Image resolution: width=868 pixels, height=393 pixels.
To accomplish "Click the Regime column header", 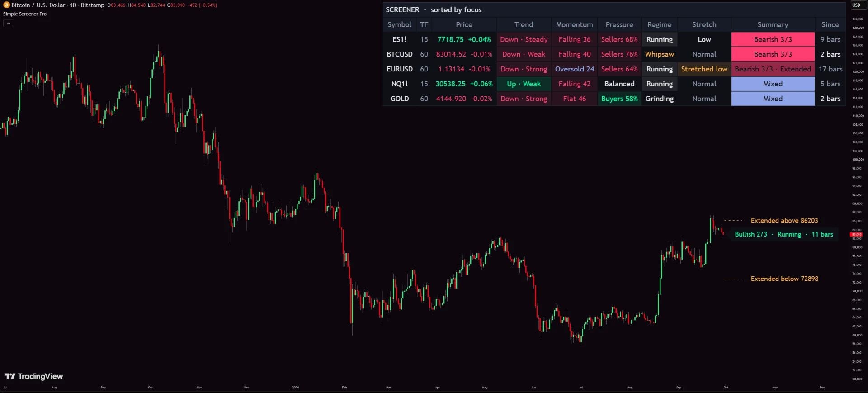I will [659, 24].
